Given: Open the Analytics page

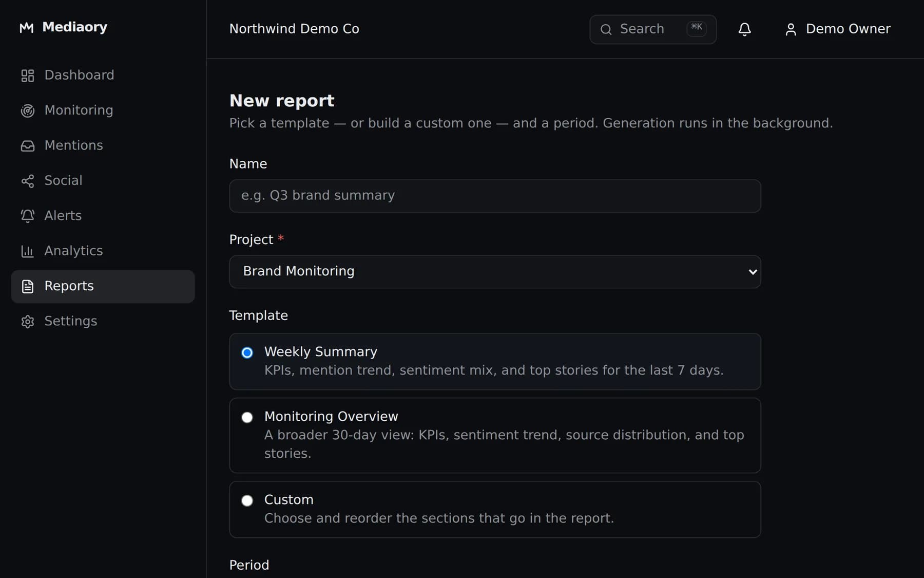Looking at the screenshot, I should (x=103, y=251).
